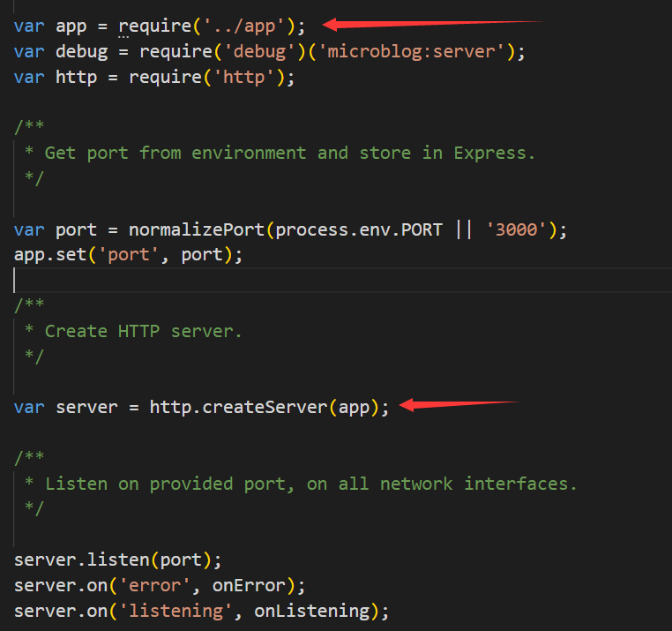The image size is (672, 631).
Task: Click comment "Get port from environment and store in Express."
Action: point(290,154)
